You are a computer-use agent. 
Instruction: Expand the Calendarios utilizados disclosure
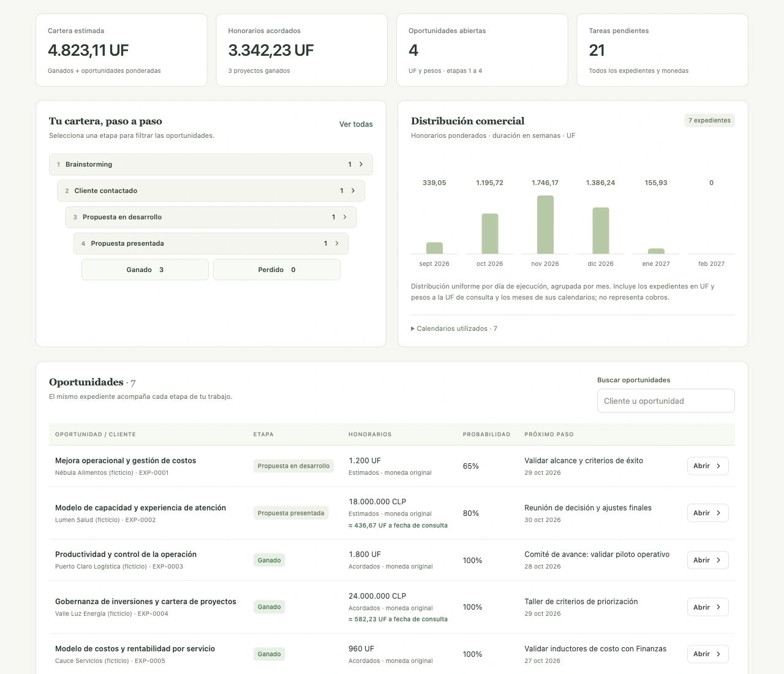coord(454,328)
